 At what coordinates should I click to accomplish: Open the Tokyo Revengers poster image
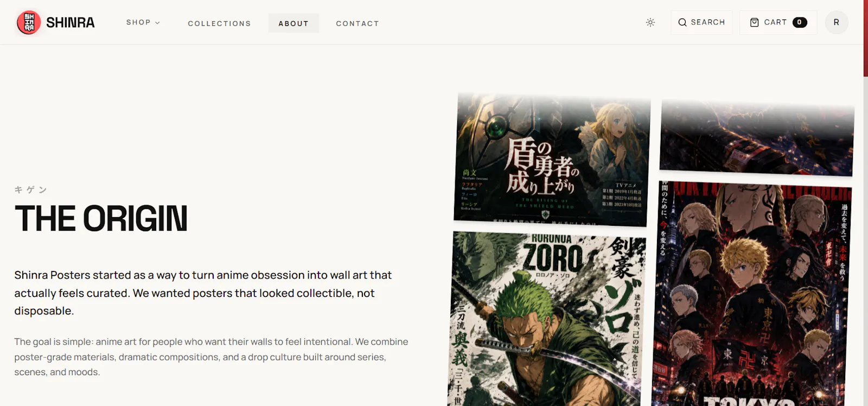pos(751,294)
